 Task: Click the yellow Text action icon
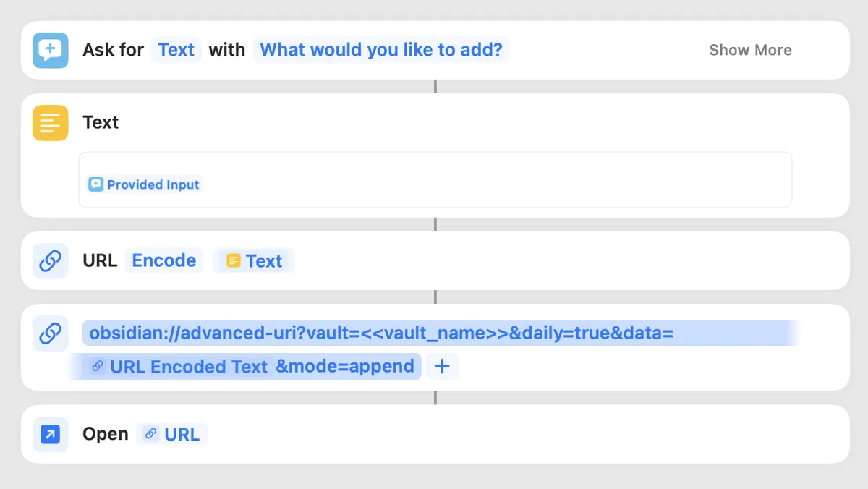50,122
